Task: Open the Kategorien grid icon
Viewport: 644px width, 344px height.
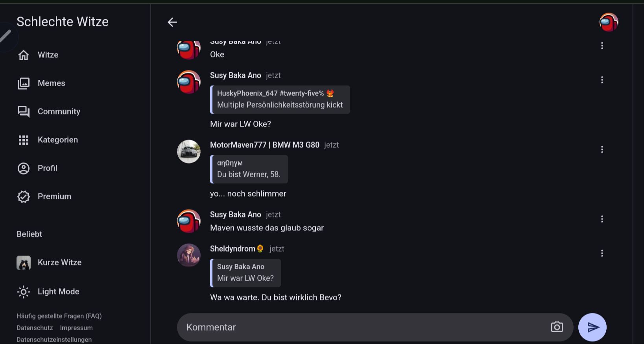Action: pyautogui.click(x=24, y=140)
